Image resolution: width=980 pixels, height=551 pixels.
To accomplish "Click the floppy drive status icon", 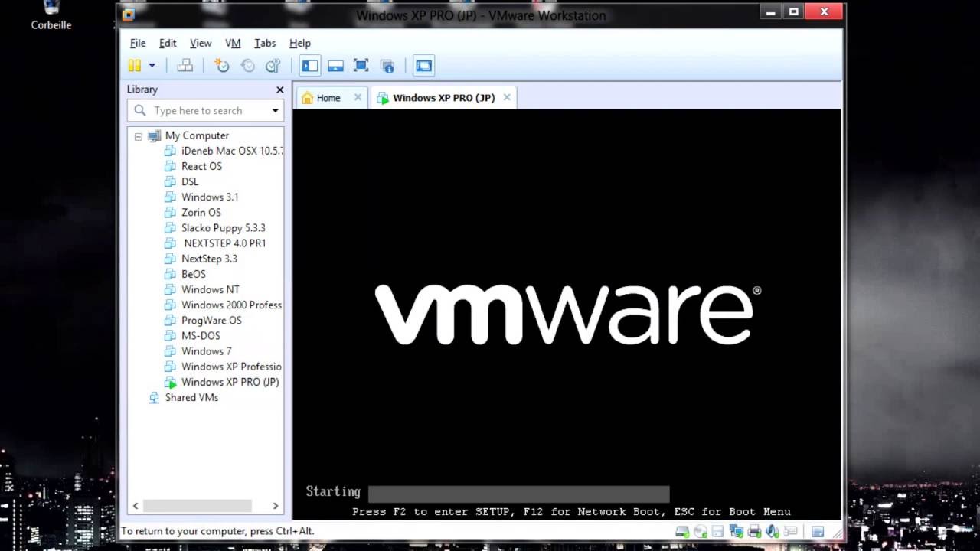I will (x=717, y=531).
